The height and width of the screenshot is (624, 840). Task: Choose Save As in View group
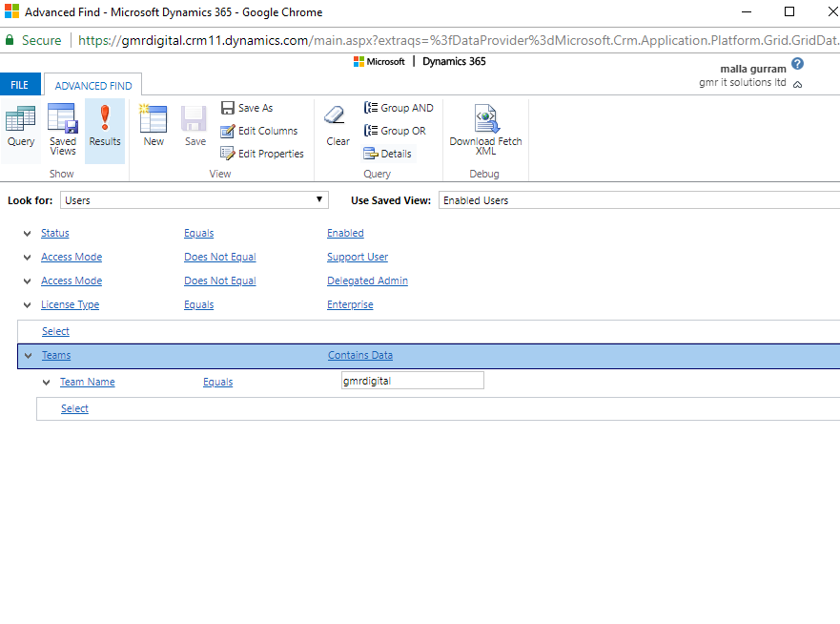click(247, 108)
